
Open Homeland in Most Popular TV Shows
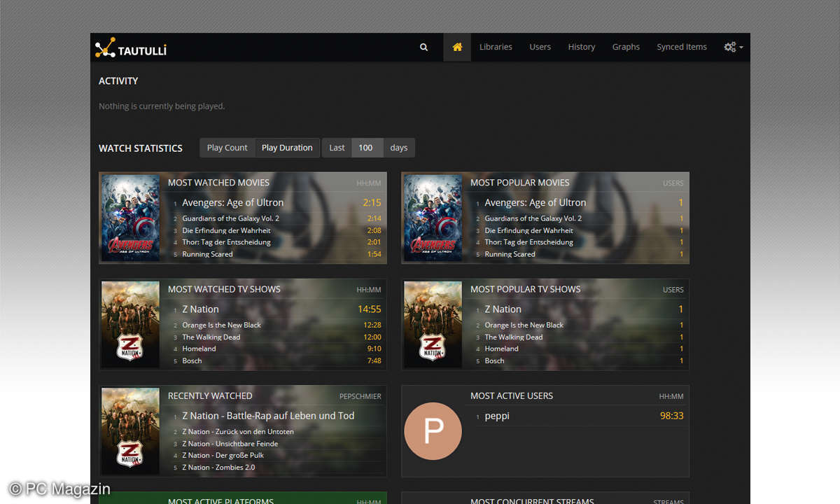(501, 349)
